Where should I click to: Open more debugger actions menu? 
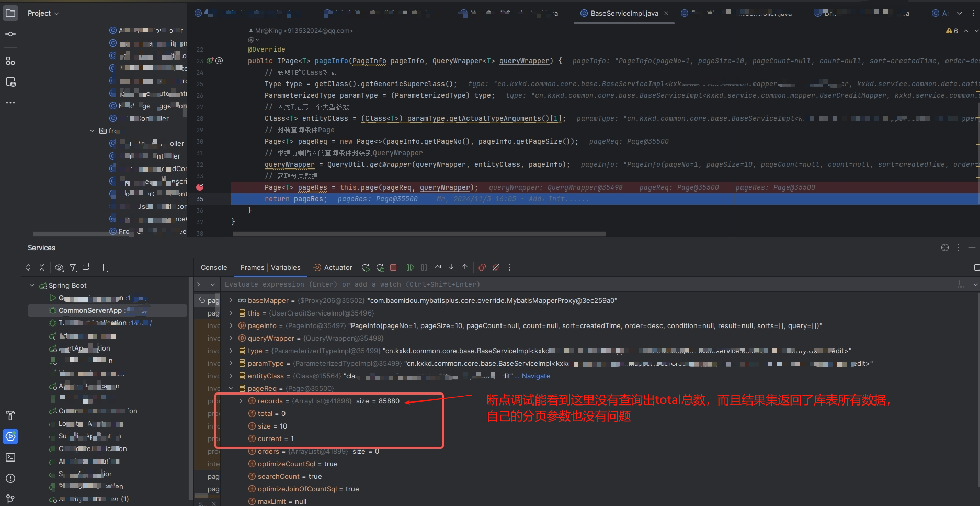509,267
